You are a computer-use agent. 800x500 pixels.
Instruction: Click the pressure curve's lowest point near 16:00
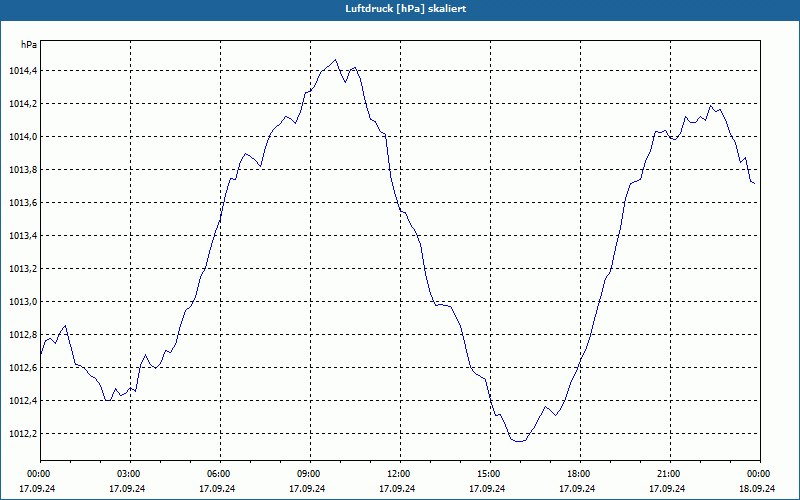(519, 441)
